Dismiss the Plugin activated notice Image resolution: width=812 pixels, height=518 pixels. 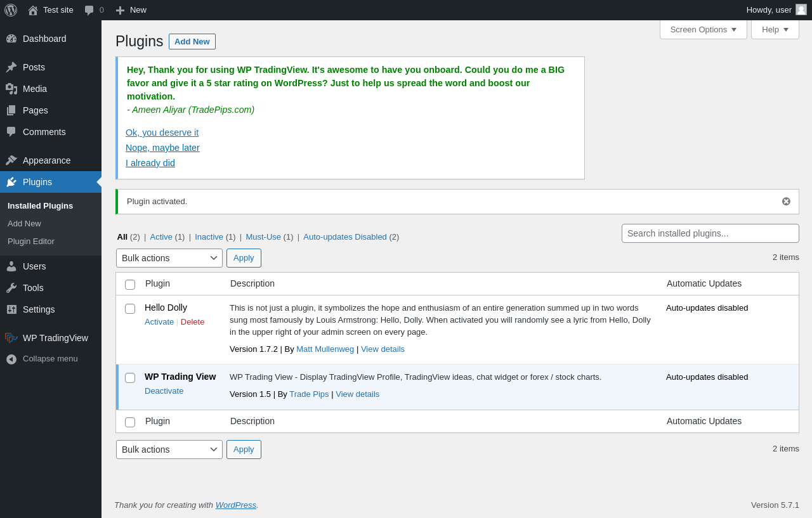coord(786,201)
